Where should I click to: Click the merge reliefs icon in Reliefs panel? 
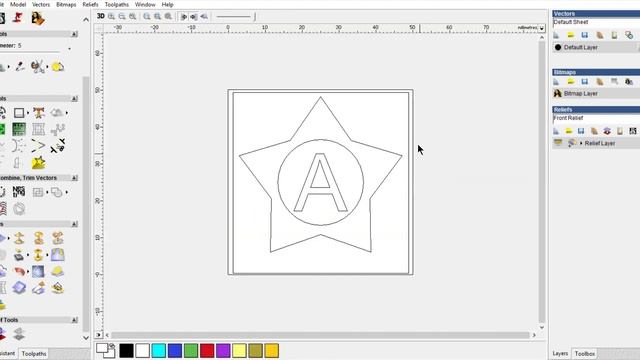coord(607,131)
